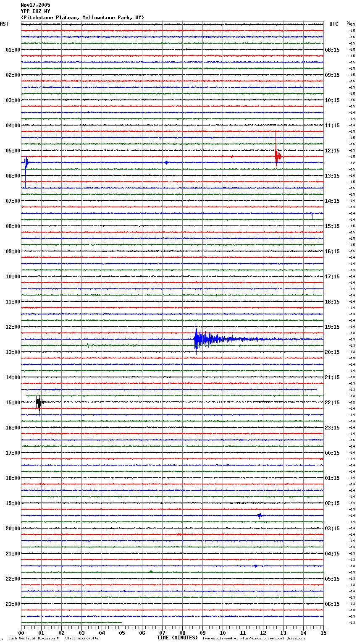Click the 12 minute axis tick label
The height and width of the screenshot is (644, 357).
click(x=263, y=633)
